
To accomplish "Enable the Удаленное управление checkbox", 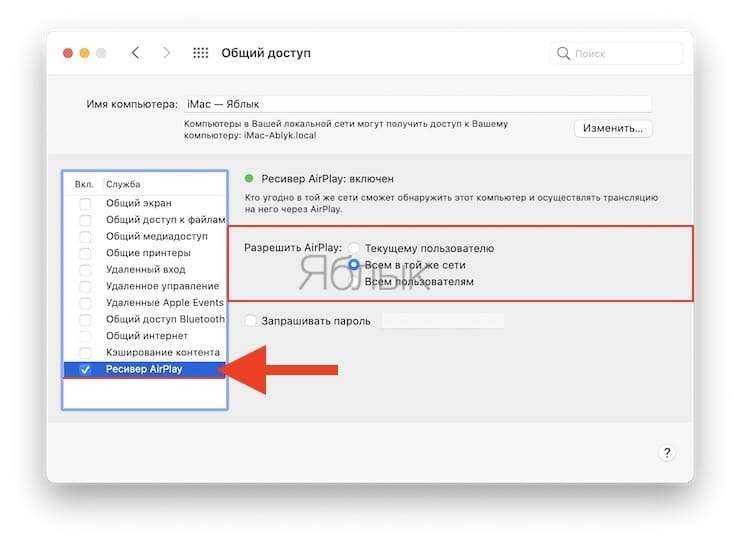I will pyautogui.click(x=85, y=286).
